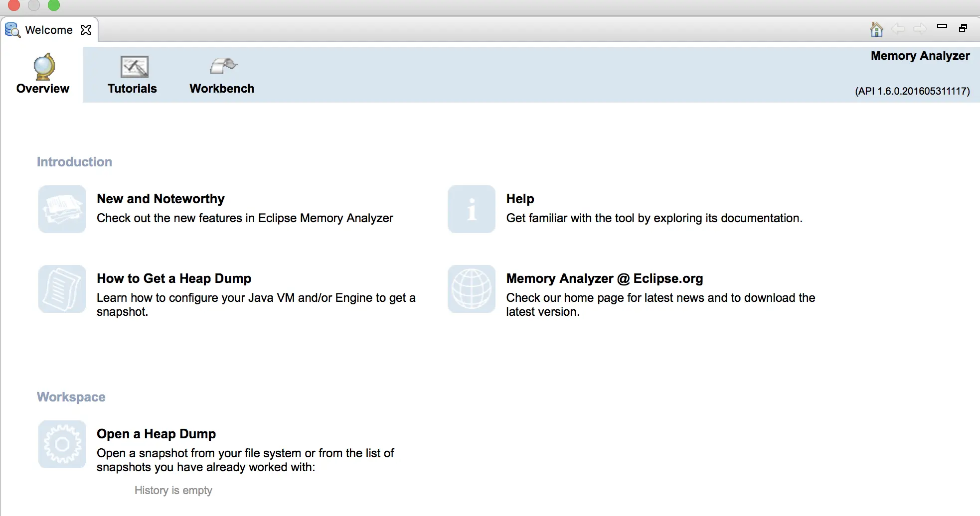The width and height of the screenshot is (980, 516).
Task: Click the 'Check our home page for latest news' description
Action: pos(661,305)
